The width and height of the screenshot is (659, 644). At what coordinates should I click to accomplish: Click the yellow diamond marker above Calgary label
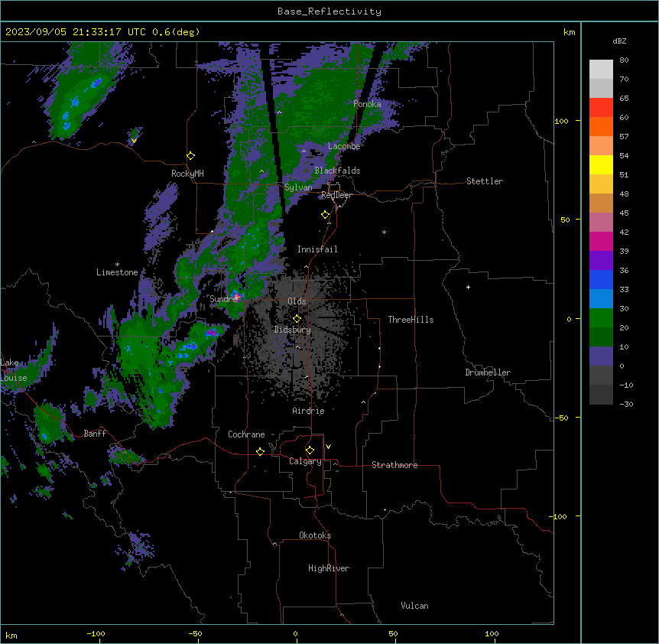point(310,450)
